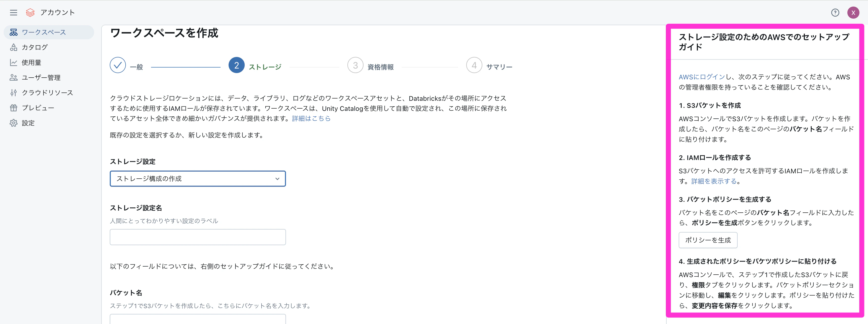Screen dimensions: 868x324
Task: Click the ストレージ設定名 input field
Action: tap(198, 237)
